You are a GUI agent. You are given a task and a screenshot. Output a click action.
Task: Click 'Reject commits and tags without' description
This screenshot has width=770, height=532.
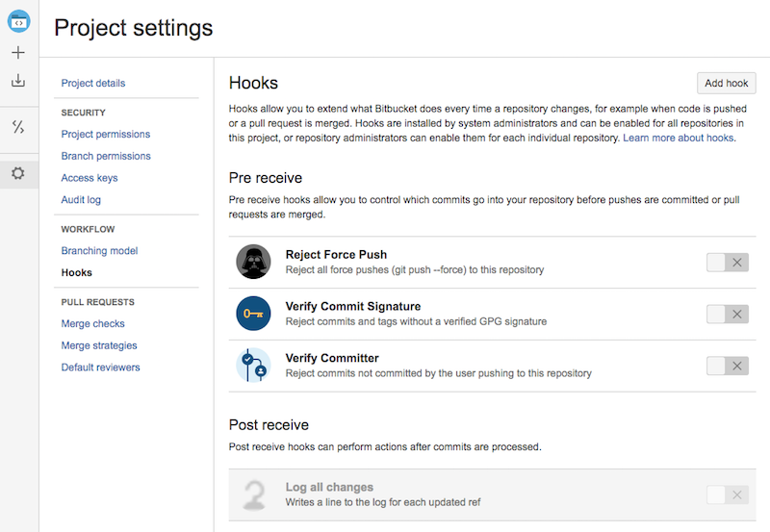(x=417, y=321)
